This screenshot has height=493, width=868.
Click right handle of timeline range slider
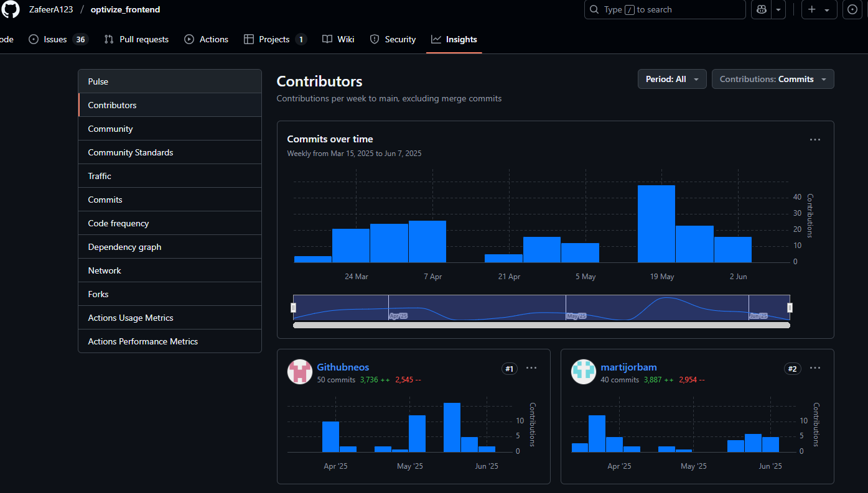pos(790,307)
